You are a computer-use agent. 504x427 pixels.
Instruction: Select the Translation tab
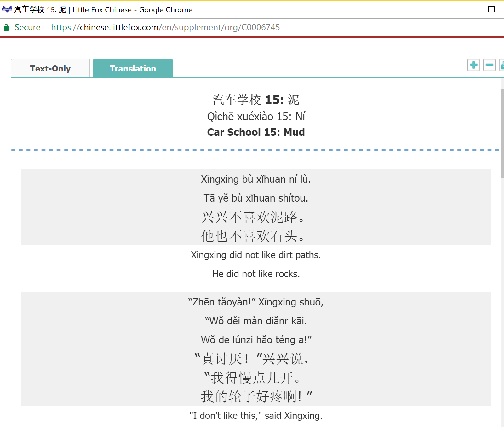pyautogui.click(x=133, y=68)
